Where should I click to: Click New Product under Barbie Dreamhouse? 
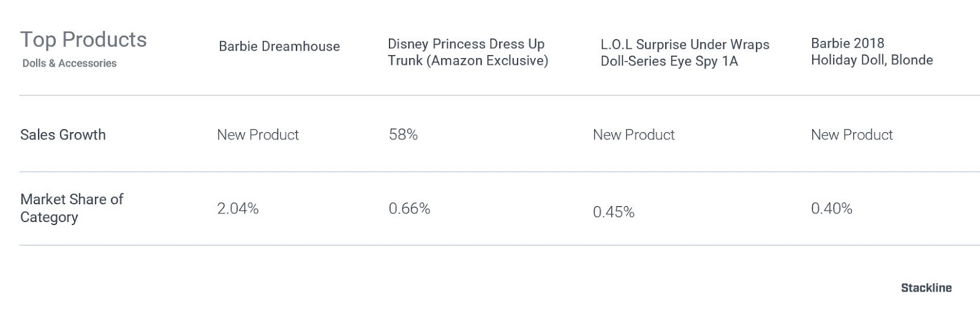258,135
